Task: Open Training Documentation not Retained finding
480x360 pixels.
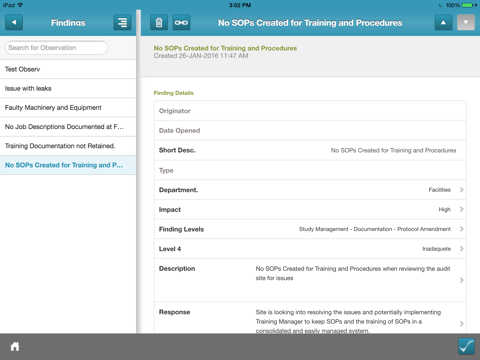Action: [68, 146]
